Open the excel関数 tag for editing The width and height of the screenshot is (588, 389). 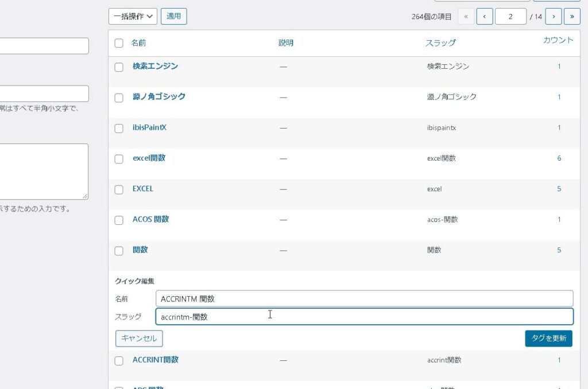coord(149,158)
